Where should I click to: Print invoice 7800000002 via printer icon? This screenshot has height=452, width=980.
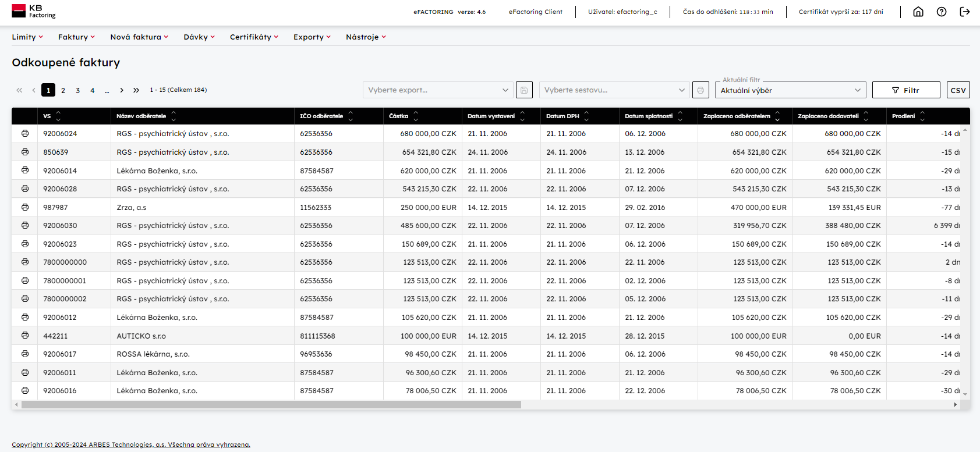pyautogui.click(x=25, y=298)
